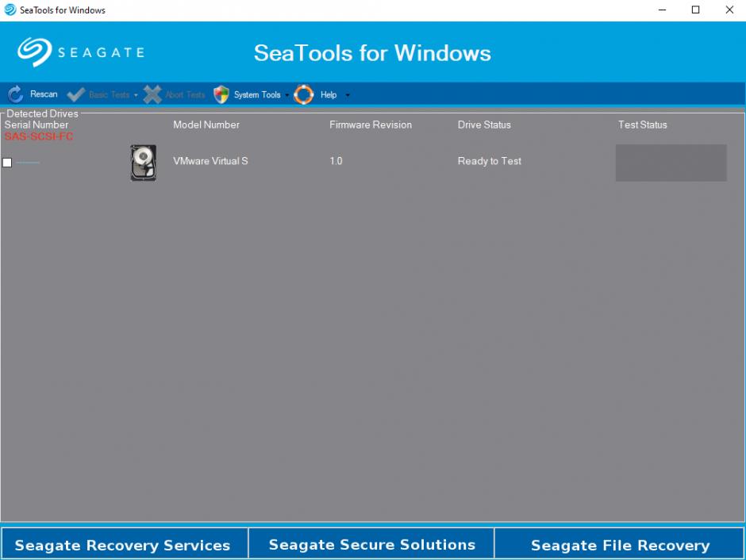Click the Test Status progress box
Viewport: 746px width, 560px height.
pyautogui.click(x=671, y=163)
